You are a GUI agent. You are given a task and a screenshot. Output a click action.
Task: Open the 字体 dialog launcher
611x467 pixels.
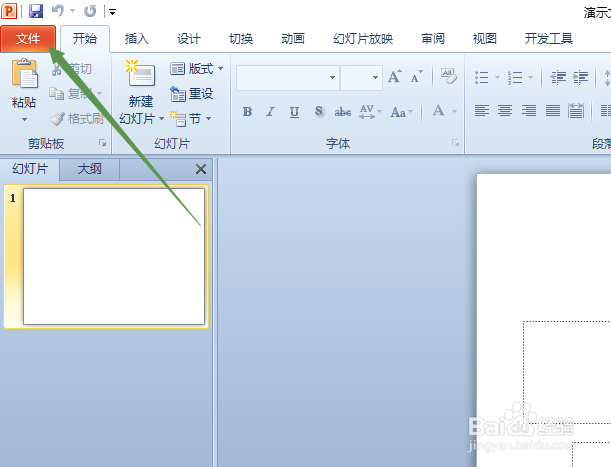coord(455,143)
